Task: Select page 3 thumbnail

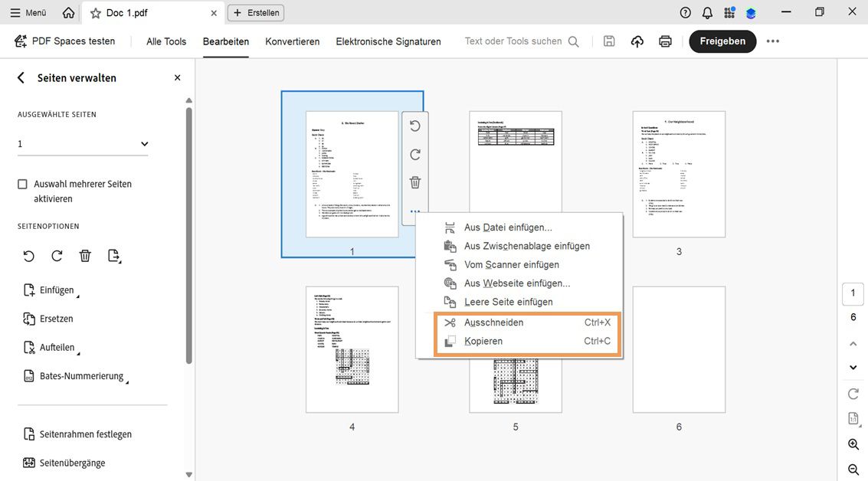Action: (679, 175)
